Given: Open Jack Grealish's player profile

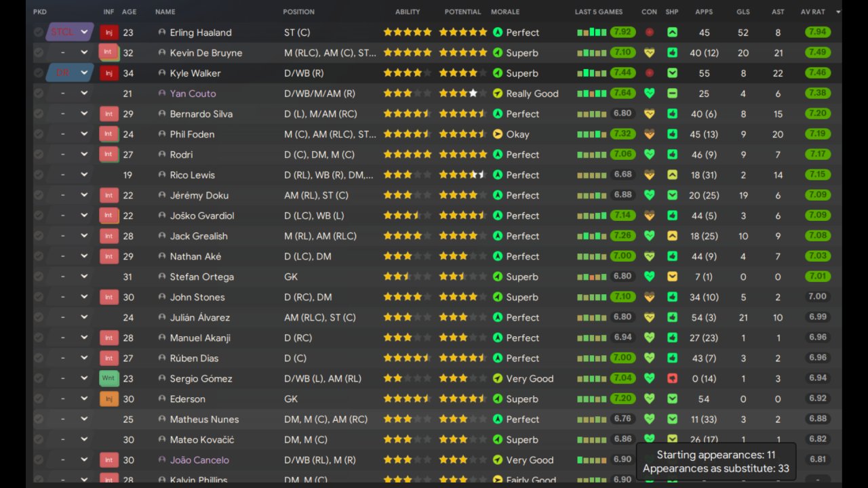Looking at the screenshot, I should (199, 236).
